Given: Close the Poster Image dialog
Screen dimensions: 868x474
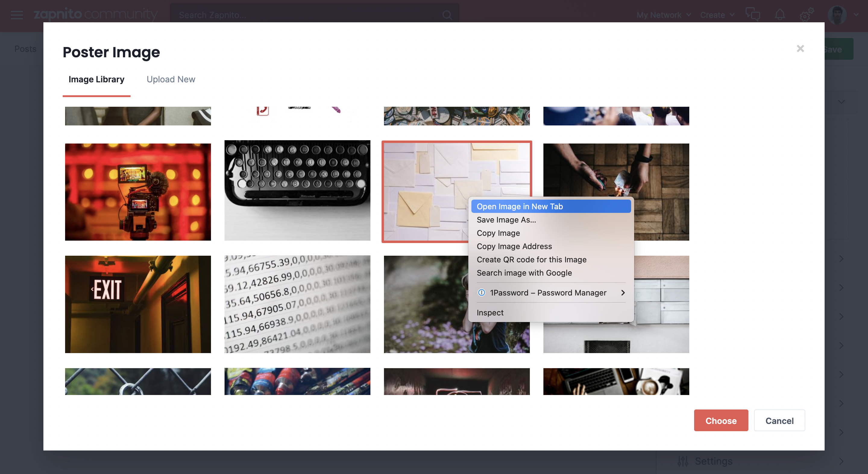Looking at the screenshot, I should pyautogui.click(x=800, y=49).
